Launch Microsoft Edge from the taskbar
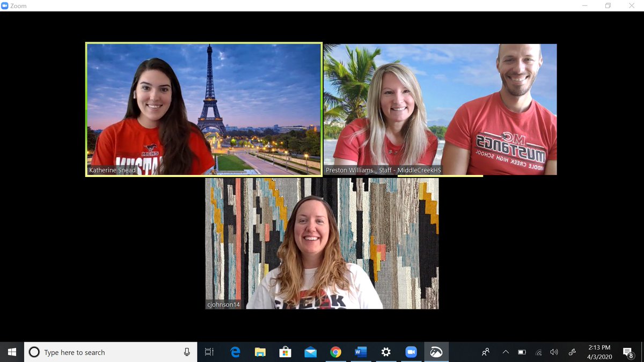Image resolution: width=644 pixels, height=362 pixels. 235,352
